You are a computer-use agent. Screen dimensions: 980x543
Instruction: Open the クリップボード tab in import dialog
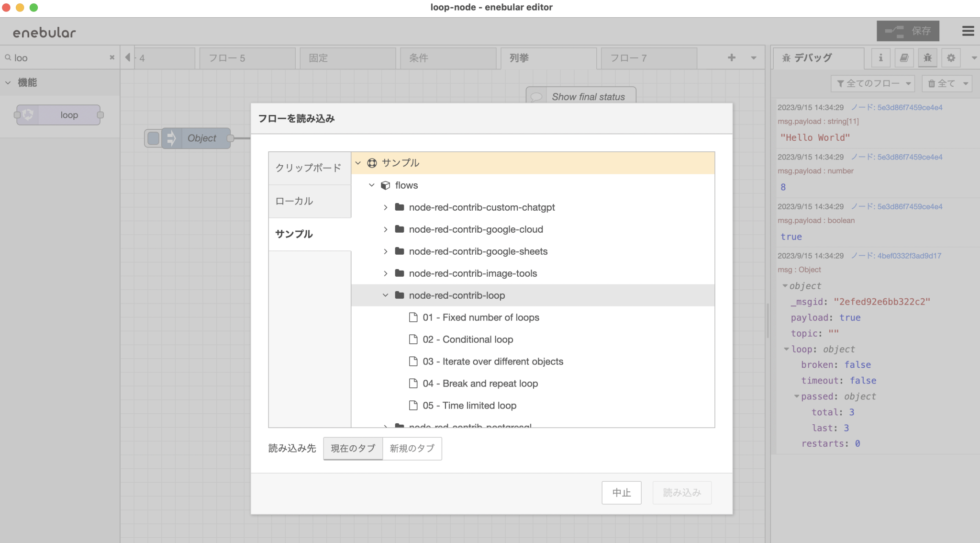[309, 168]
